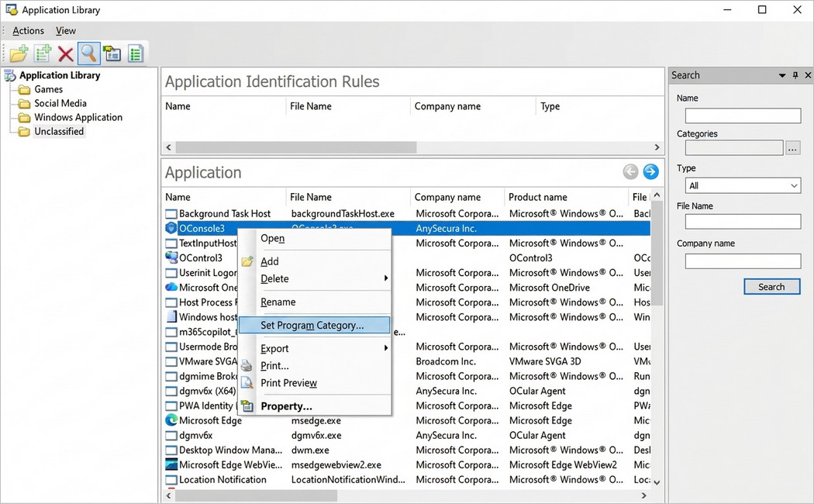Screen dimensions: 814x504
Task: Pin the Search panel
Action: tap(795, 75)
